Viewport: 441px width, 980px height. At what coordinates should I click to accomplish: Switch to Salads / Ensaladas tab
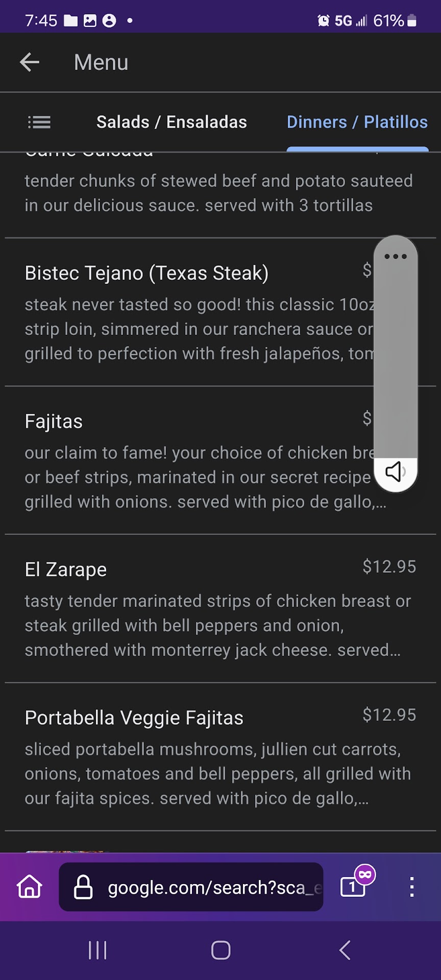pos(171,122)
